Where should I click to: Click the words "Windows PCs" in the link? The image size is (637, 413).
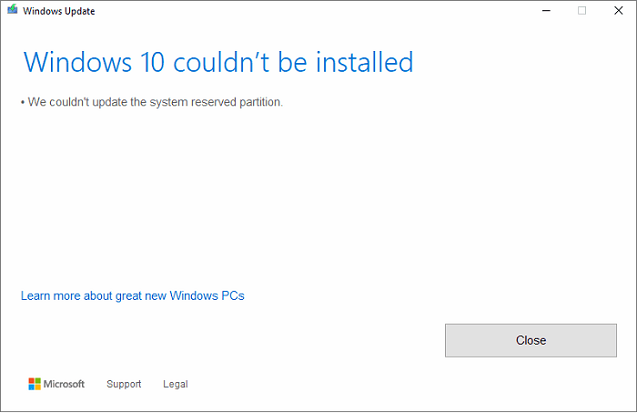(207, 296)
